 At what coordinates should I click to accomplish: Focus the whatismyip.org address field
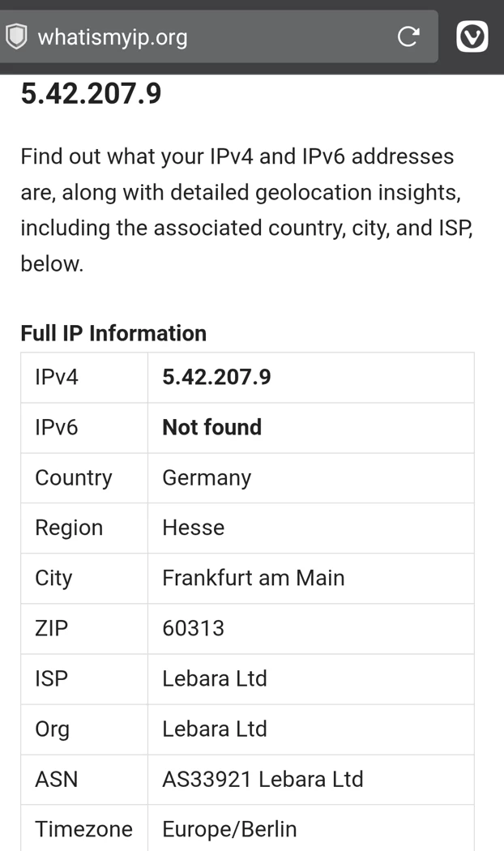[x=203, y=36]
